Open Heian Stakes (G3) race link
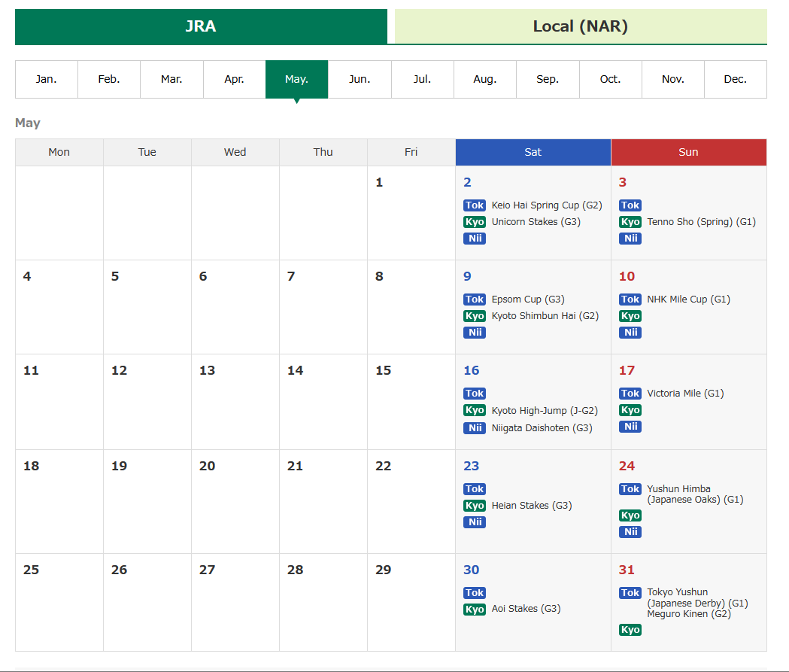This screenshot has width=789, height=672. 532,506
